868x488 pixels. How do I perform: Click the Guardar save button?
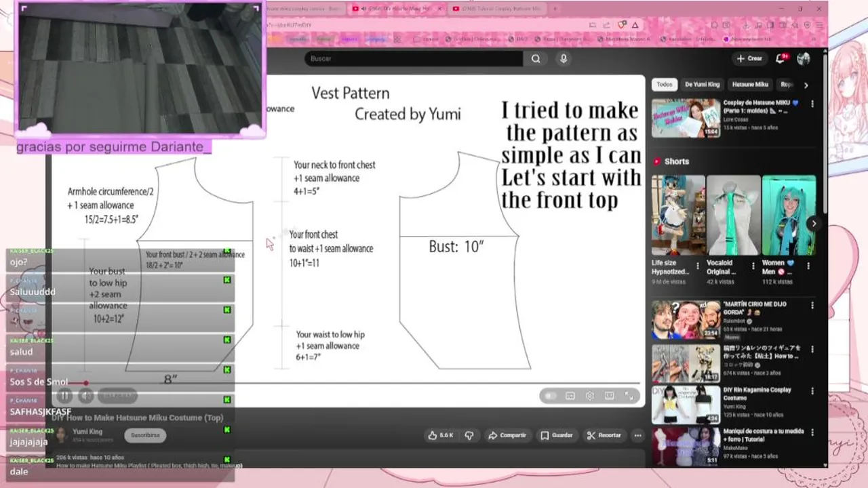556,435
